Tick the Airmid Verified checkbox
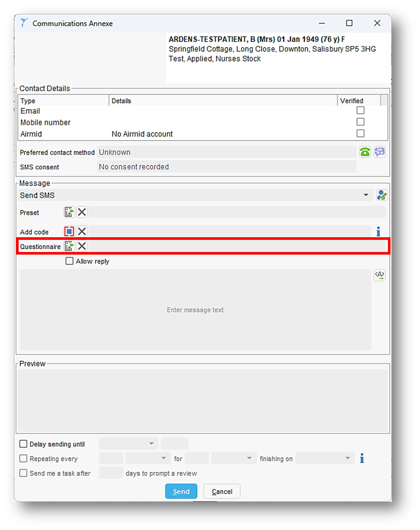 tap(360, 133)
